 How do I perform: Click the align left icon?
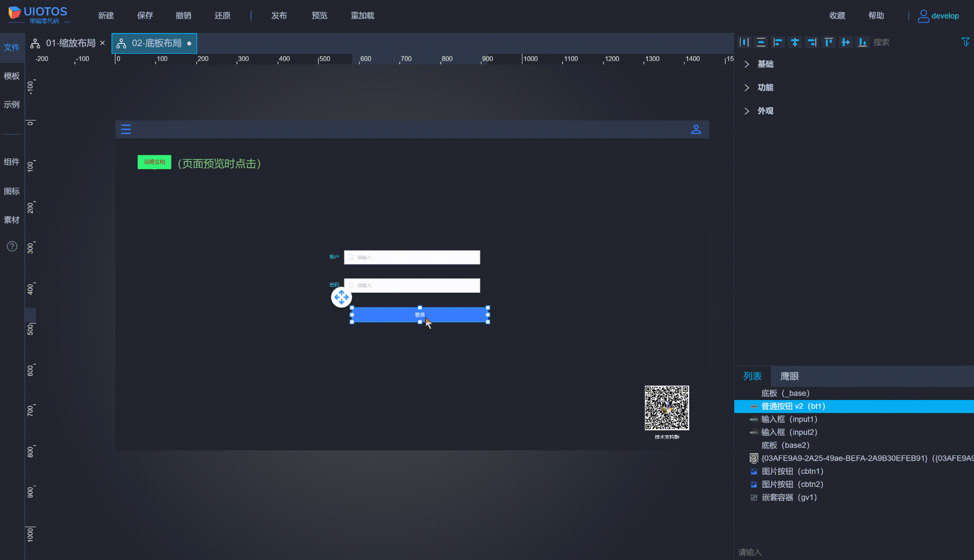[x=778, y=42]
